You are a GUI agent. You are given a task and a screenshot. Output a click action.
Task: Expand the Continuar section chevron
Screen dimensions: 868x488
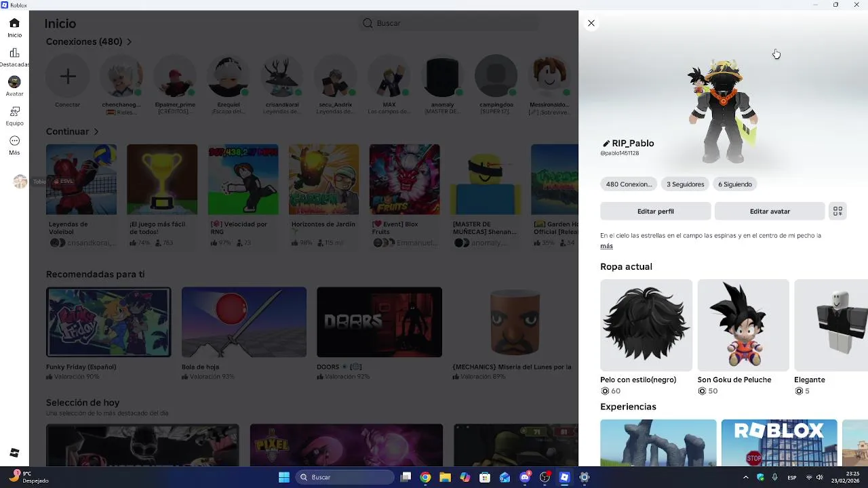pyautogui.click(x=96, y=131)
